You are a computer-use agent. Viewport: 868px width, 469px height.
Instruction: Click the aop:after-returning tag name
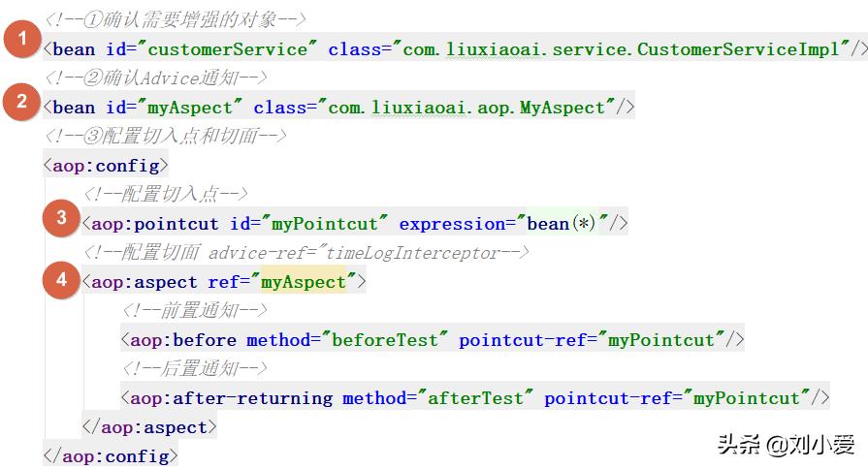232,398
